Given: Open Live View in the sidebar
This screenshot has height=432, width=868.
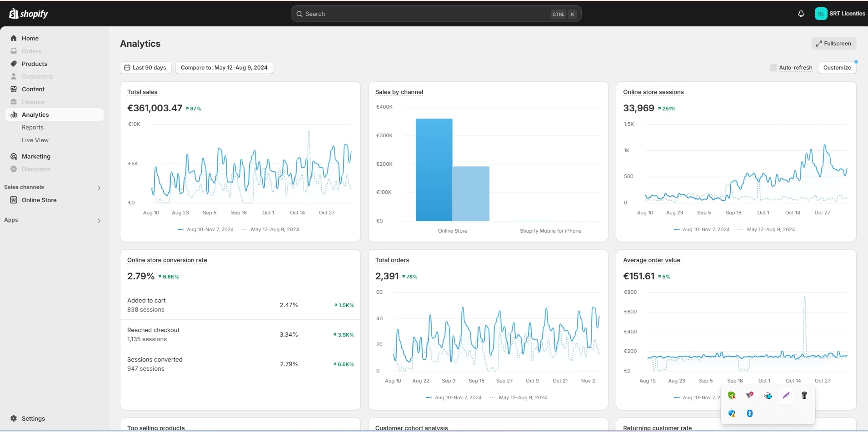Looking at the screenshot, I should [x=35, y=140].
